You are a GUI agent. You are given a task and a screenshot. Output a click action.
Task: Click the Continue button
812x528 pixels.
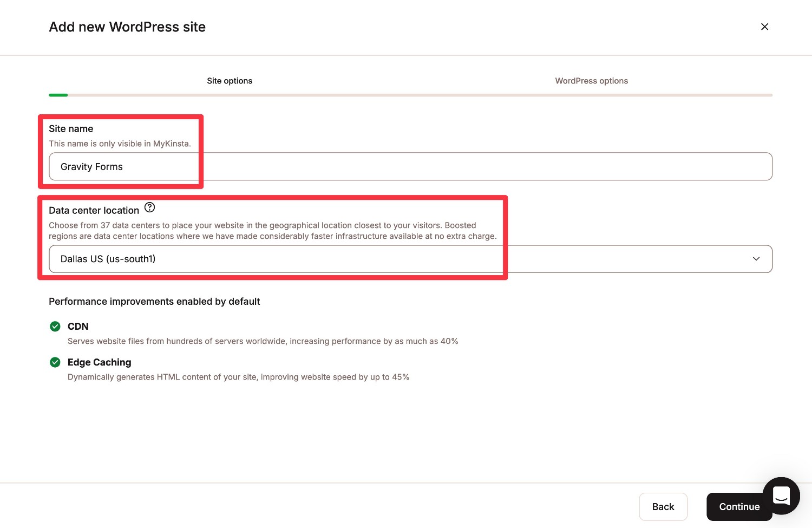pos(739,507)
